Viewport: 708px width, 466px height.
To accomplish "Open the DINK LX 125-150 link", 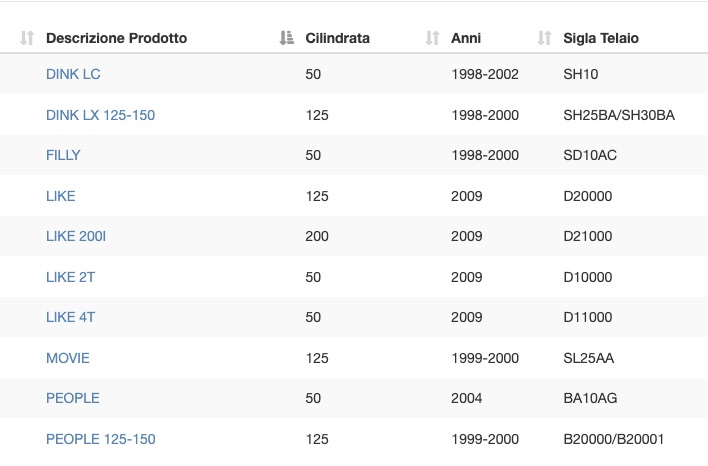I will coord(101,115).
